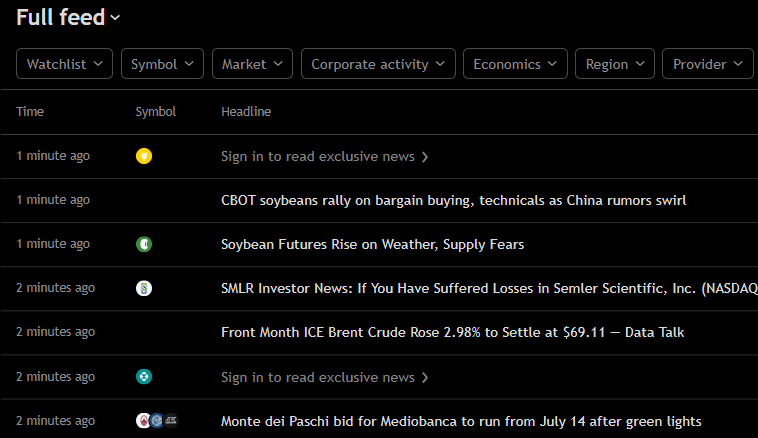Expand the Market filter menu
Screen dimensions: 758x438
point(252,64)
